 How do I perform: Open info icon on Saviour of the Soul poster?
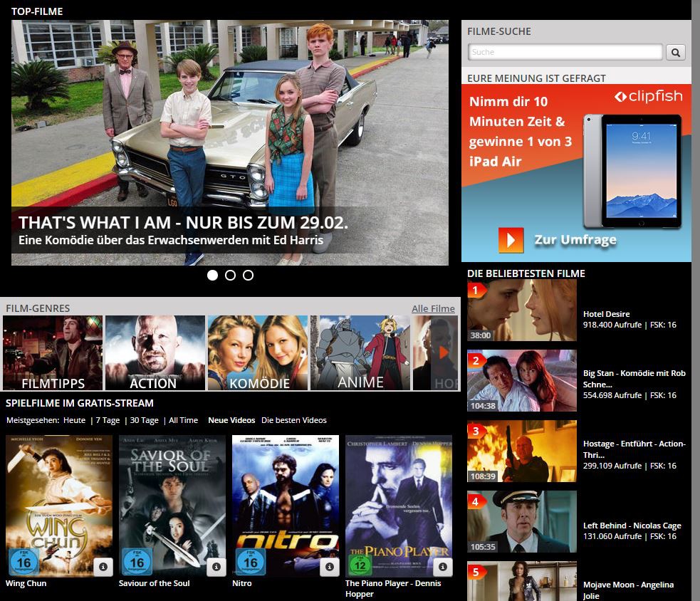point(217,567)
